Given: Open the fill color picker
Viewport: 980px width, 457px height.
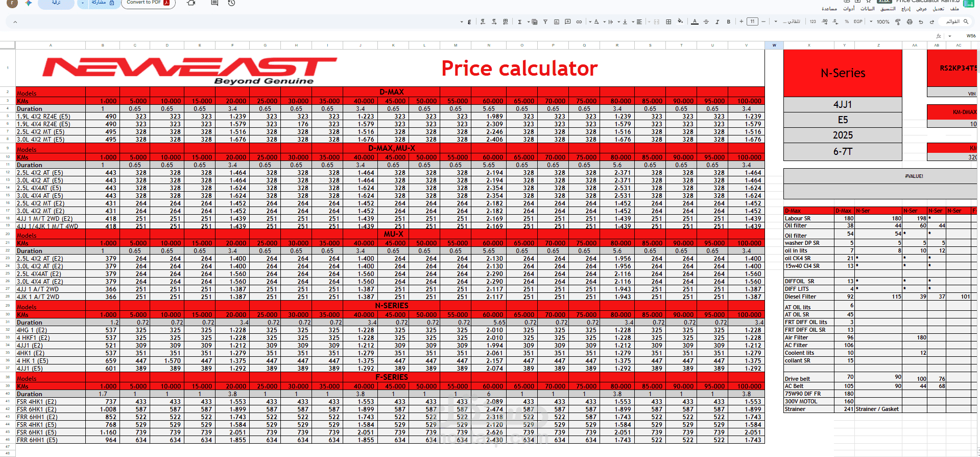Looking at the screenshot, I should click(x=680, y=21).
